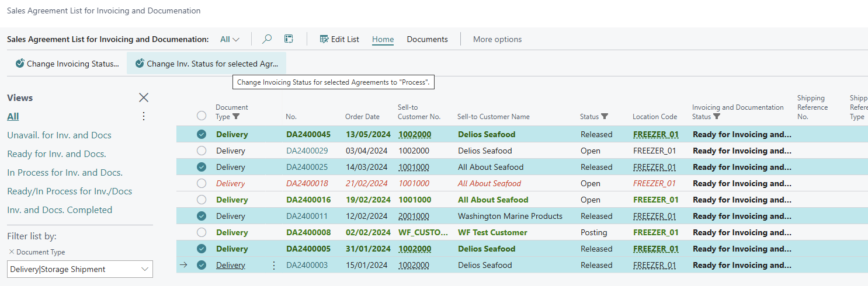
Task: Open the Ready for Inv. and Docs. view
Action: pos(56,154)
